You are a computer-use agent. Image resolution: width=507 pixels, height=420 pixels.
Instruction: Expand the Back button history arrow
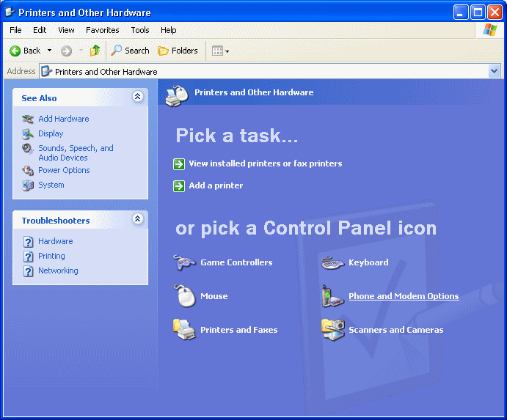(x=49, y=51)
